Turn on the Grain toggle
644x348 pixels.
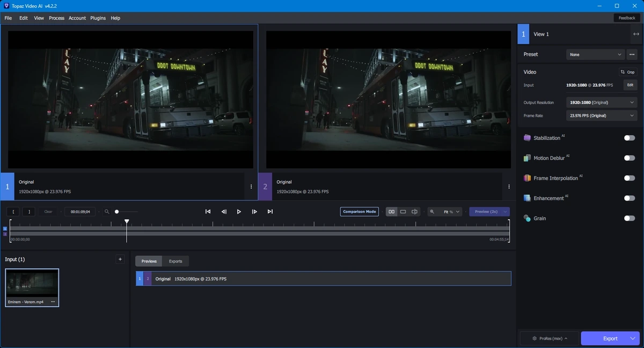[x=630, y=218]
